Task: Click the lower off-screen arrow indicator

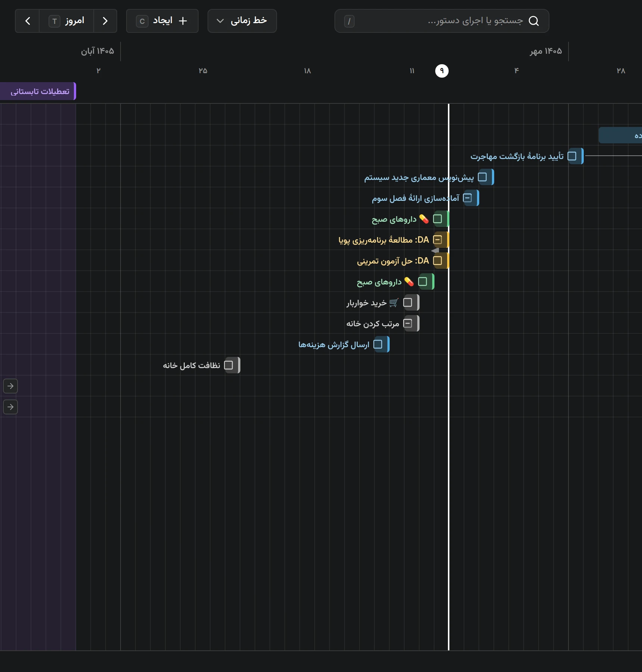Action: tap(10, 407)
